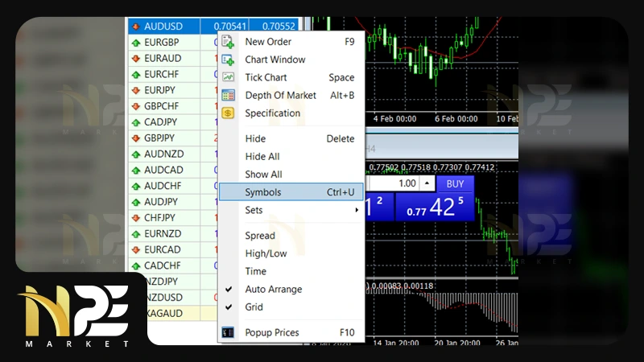Expand the Sets submenu
The width and height of the screenshot is (644, 362).
point(254,210)
